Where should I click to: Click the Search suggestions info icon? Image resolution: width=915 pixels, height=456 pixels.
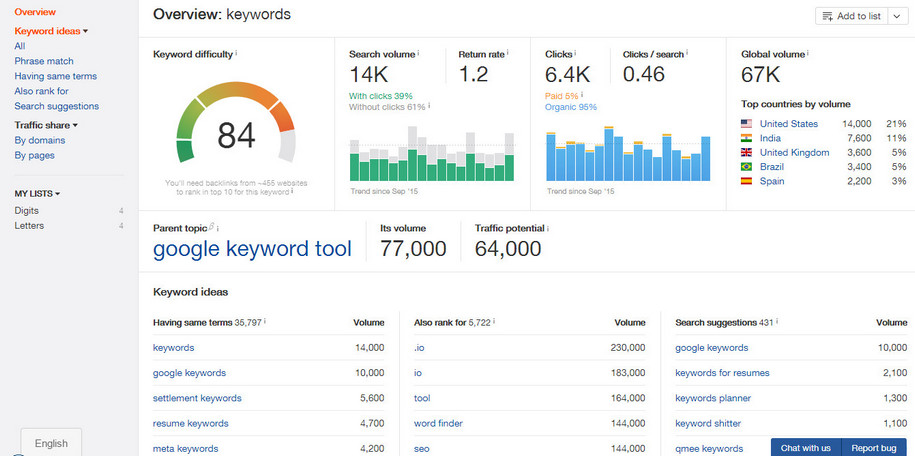pos(777,321)
